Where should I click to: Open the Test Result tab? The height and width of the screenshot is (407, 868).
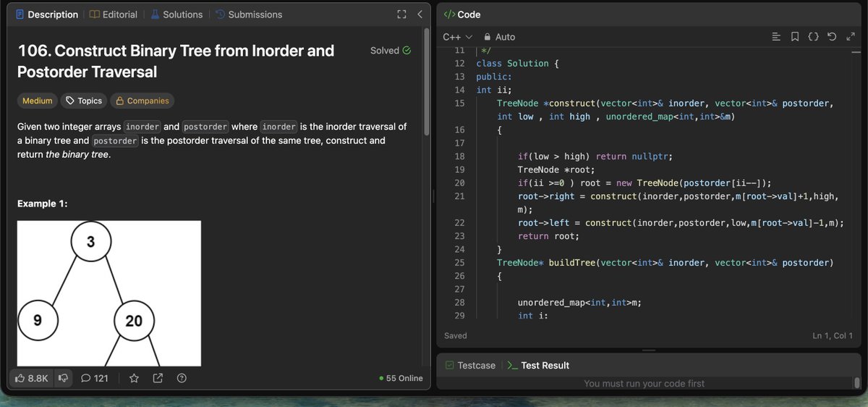[539, 366]
